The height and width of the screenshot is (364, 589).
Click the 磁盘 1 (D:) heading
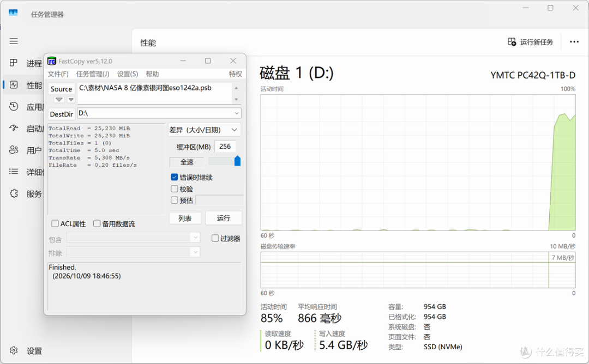[x=297, y=73]
